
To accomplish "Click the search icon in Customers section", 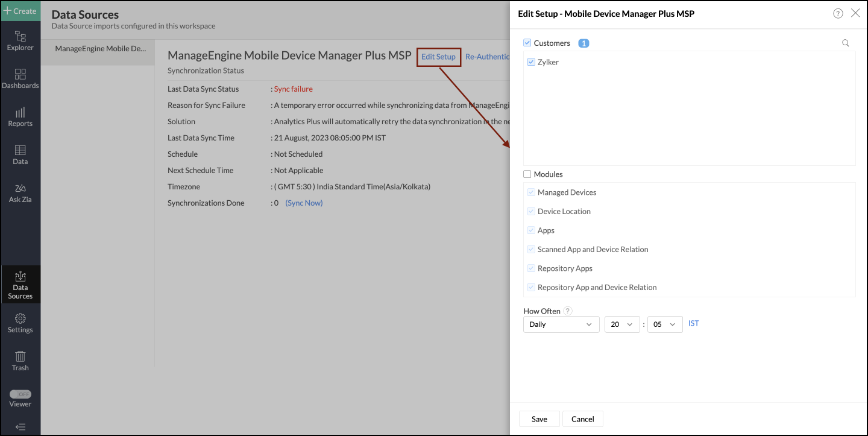I will coord(845,43).
